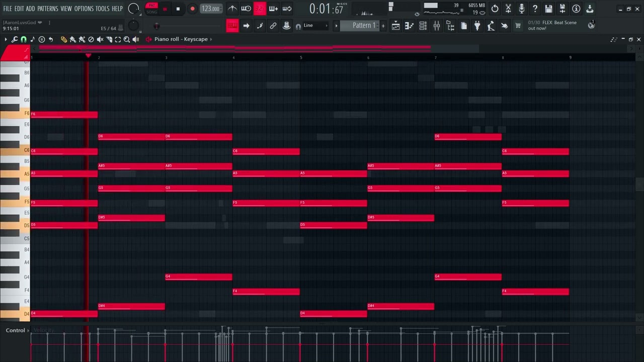Open the TOOLS menu

pos(103,9)
